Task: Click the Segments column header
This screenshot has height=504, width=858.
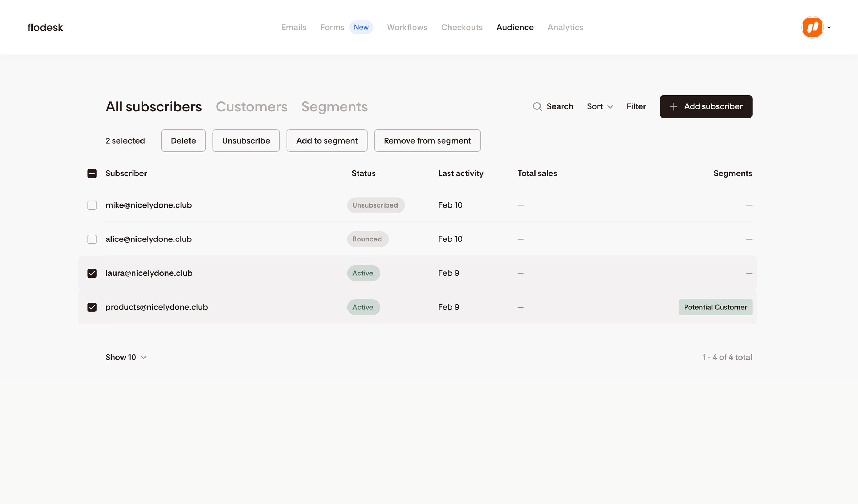Action: 733,173
